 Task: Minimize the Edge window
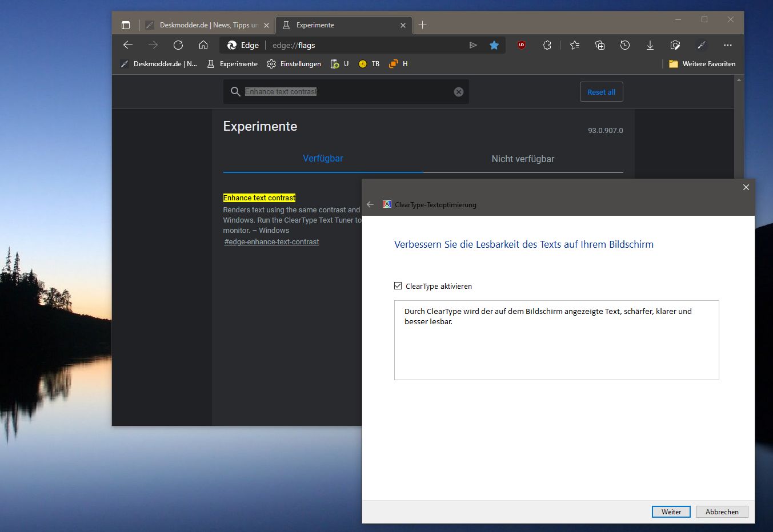click(678, 20)
